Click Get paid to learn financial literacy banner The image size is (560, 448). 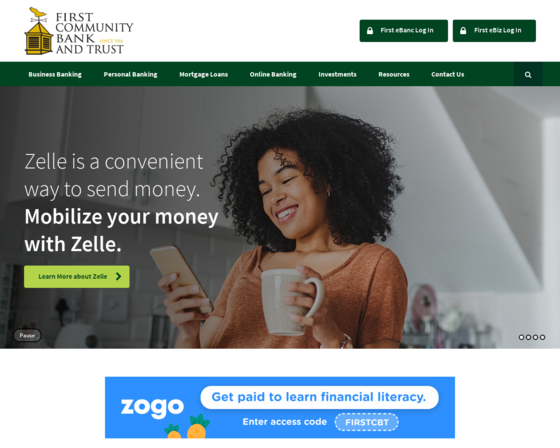click(x=319, y=397)
